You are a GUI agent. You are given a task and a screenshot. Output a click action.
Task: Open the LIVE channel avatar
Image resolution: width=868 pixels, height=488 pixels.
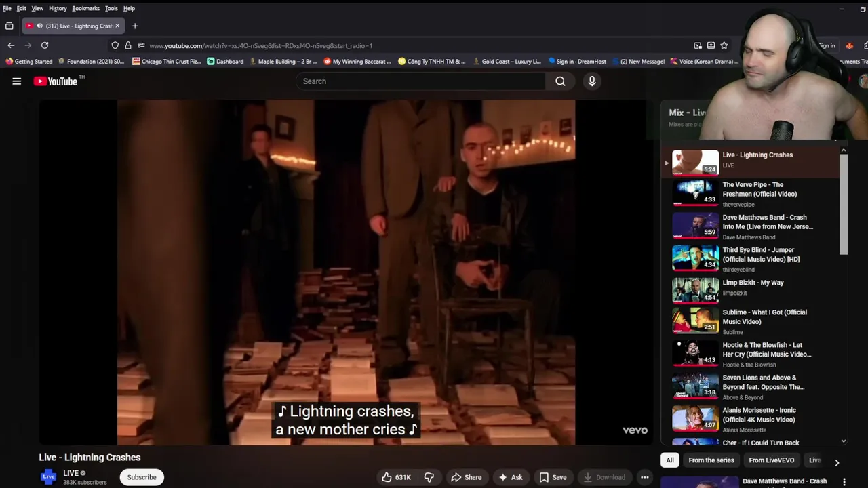[x=48, y=477]
